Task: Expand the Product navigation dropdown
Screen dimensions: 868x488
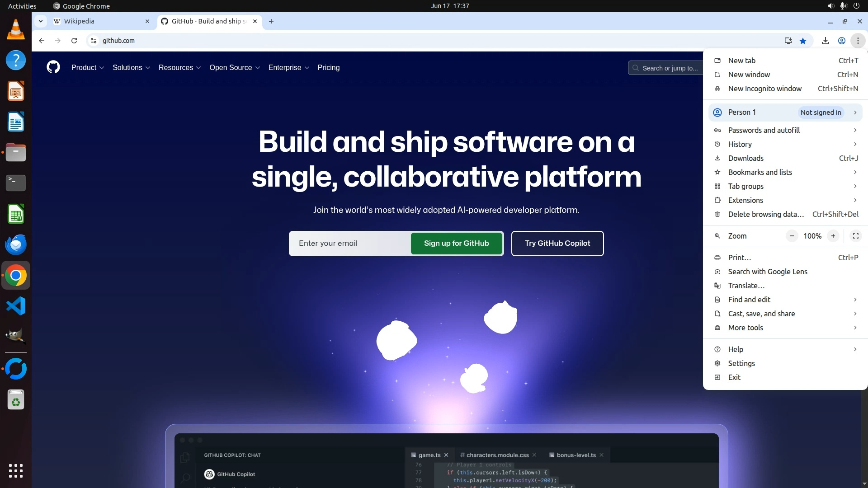Action: pyautogui.click(x=87, y=67)
